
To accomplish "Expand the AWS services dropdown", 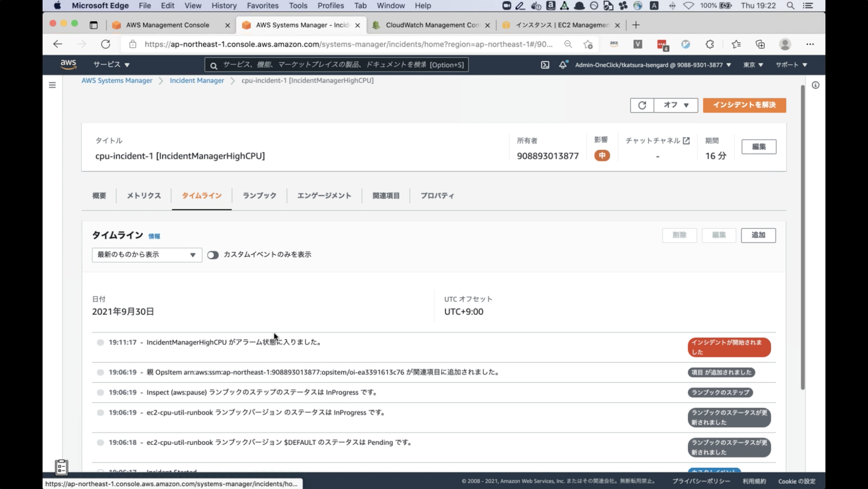I will point(111,64).
